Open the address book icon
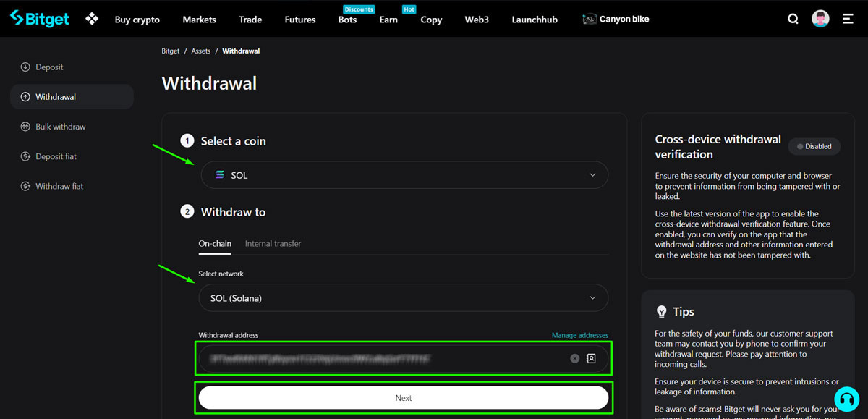 [x=591, y=358]
